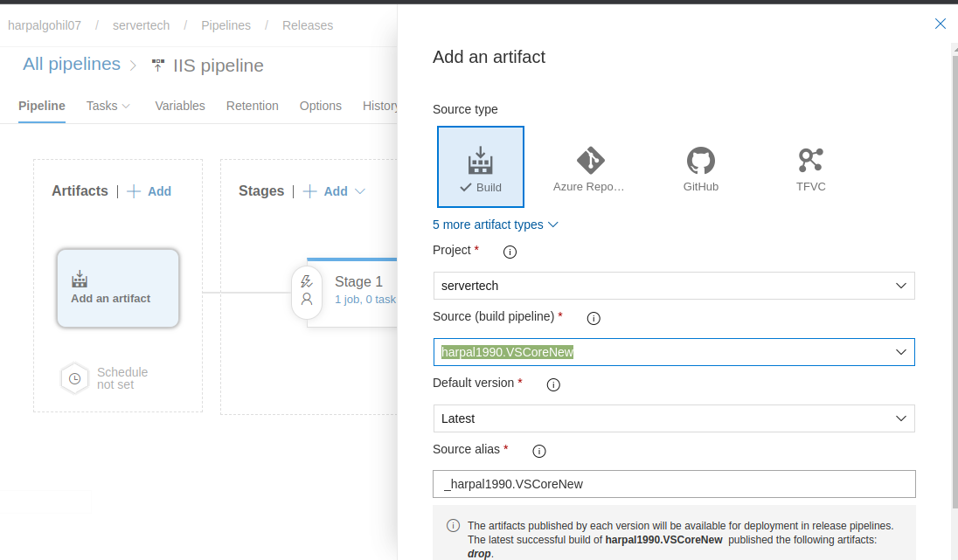
Task: Click Add next to Artifacts
Action: click(x=149, y=191)
